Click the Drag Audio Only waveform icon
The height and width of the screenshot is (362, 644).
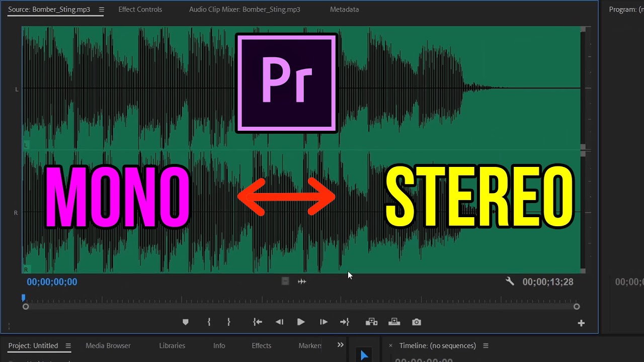(x=302, y=282)
